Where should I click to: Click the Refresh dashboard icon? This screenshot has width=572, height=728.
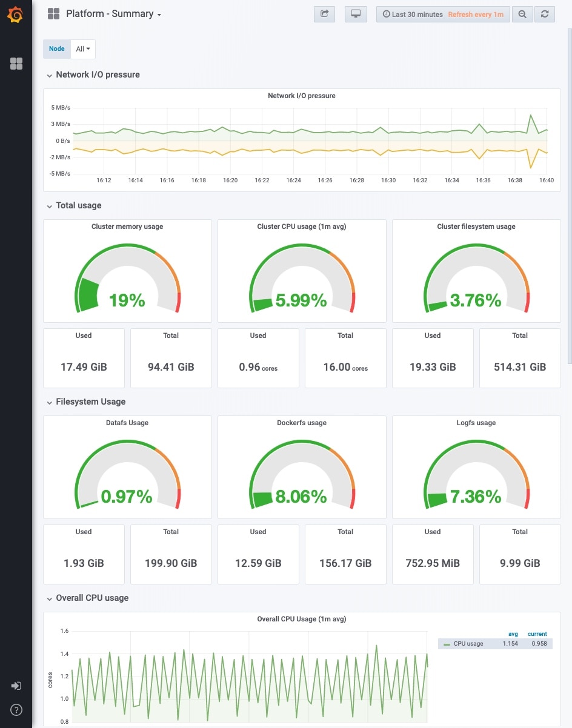545,14
